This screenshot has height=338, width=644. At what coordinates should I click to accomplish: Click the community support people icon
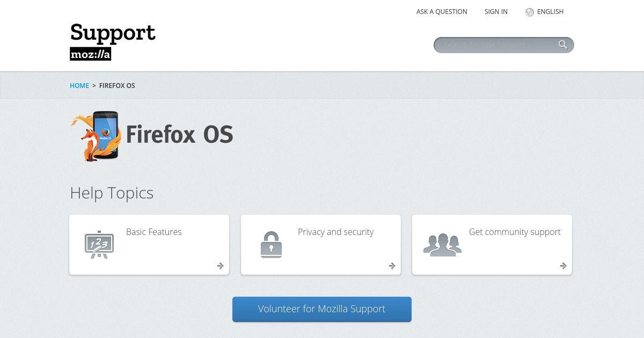point(442,245)
